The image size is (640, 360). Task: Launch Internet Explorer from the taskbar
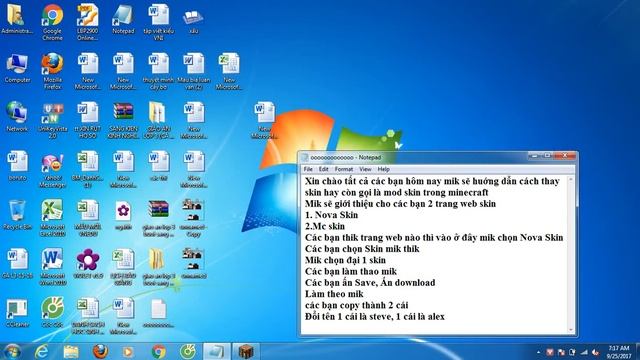tap(42, 351)
